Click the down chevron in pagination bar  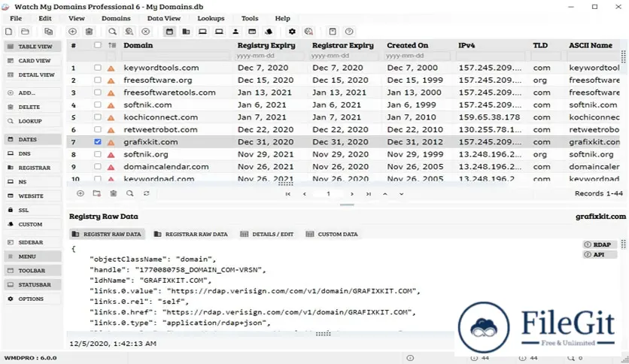(401, 194)
